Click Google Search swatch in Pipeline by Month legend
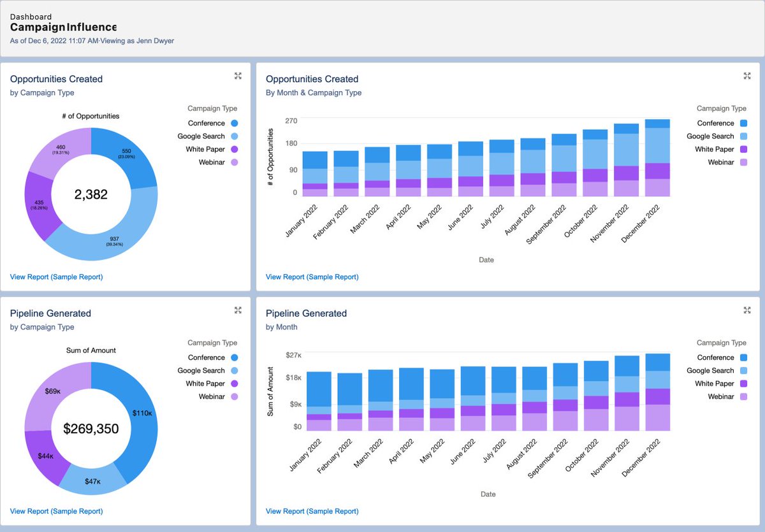 tap(743, 371)
